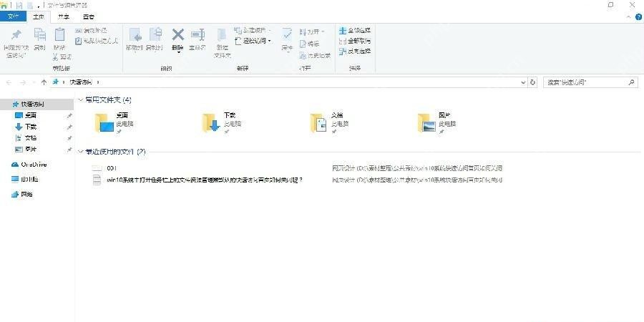The height and width of the screenshot is (322, 644).
Task: Collapse the 最近使用的文件 (2) group
Action: point(80,152)
